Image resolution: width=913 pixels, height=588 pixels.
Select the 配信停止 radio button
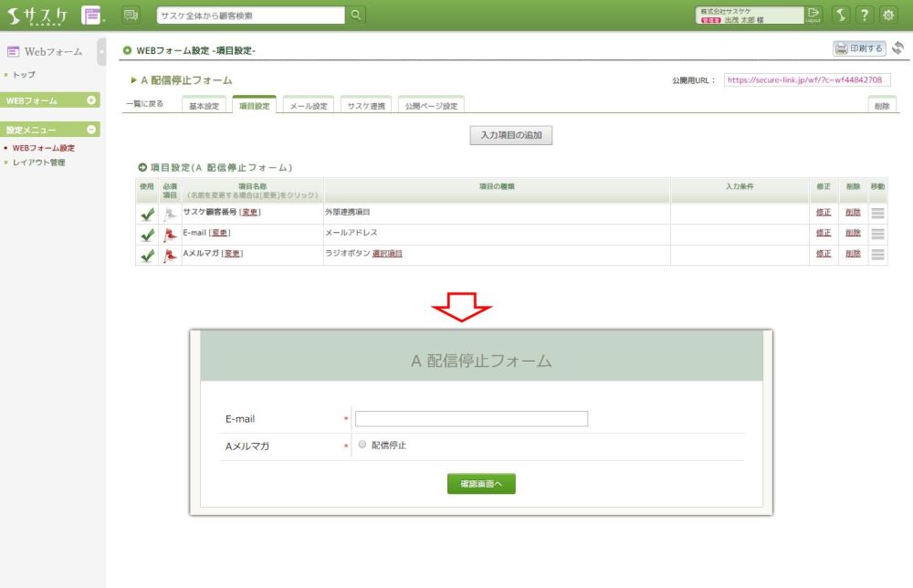(362, 445)
